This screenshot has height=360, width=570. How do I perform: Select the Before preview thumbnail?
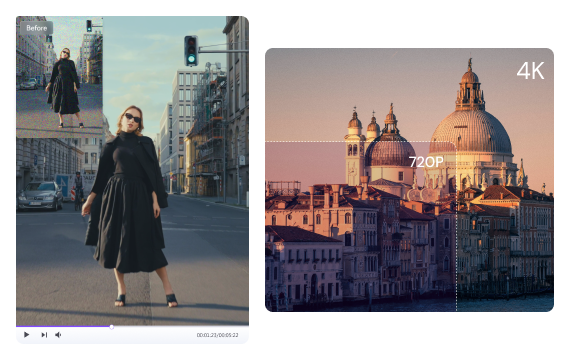(x=60, y=77)
